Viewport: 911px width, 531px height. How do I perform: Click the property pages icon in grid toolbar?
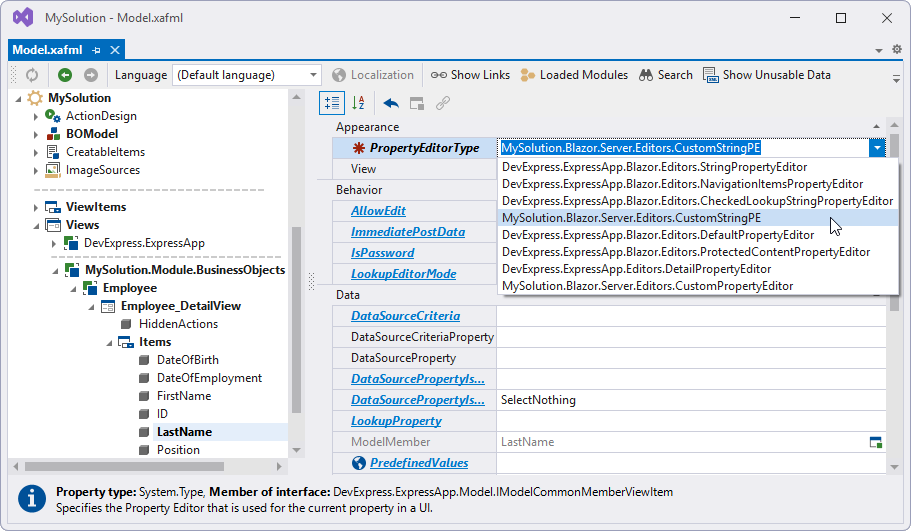pos(417,103)
